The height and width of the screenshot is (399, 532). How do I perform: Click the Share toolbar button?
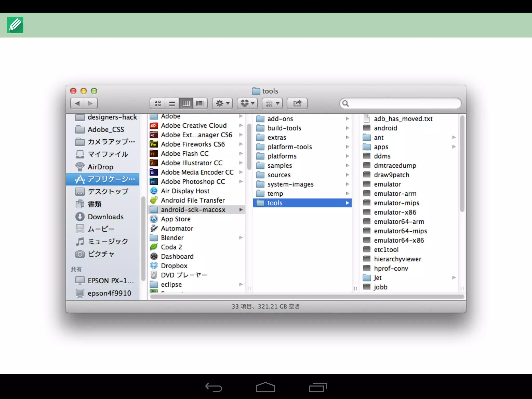coord(297,103)
